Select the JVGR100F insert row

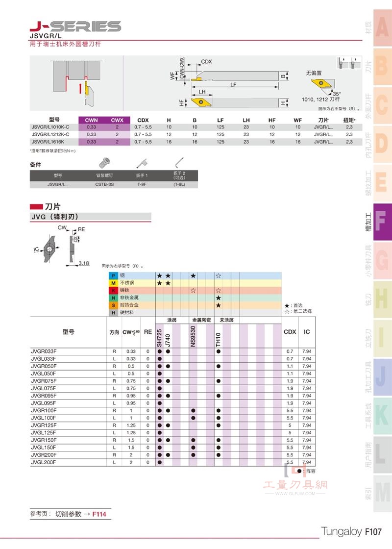pos(173,410)
